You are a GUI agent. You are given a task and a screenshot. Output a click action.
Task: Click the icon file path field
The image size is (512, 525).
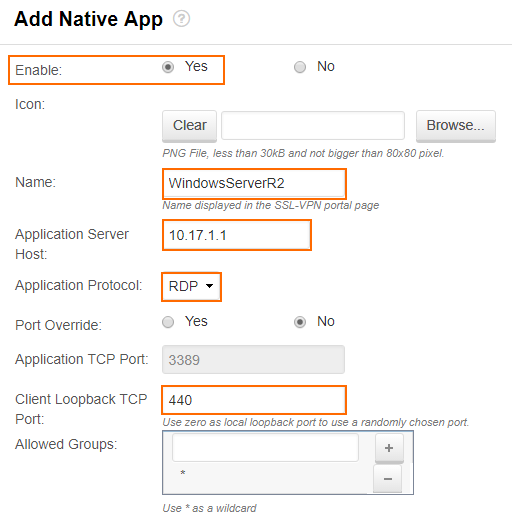tap(313, 126)
